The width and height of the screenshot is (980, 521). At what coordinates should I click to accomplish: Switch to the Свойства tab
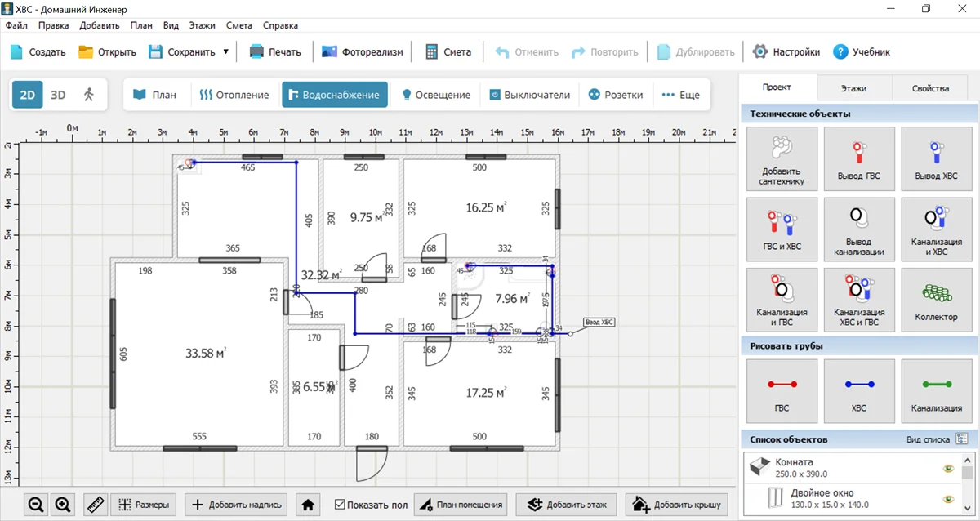930,88
